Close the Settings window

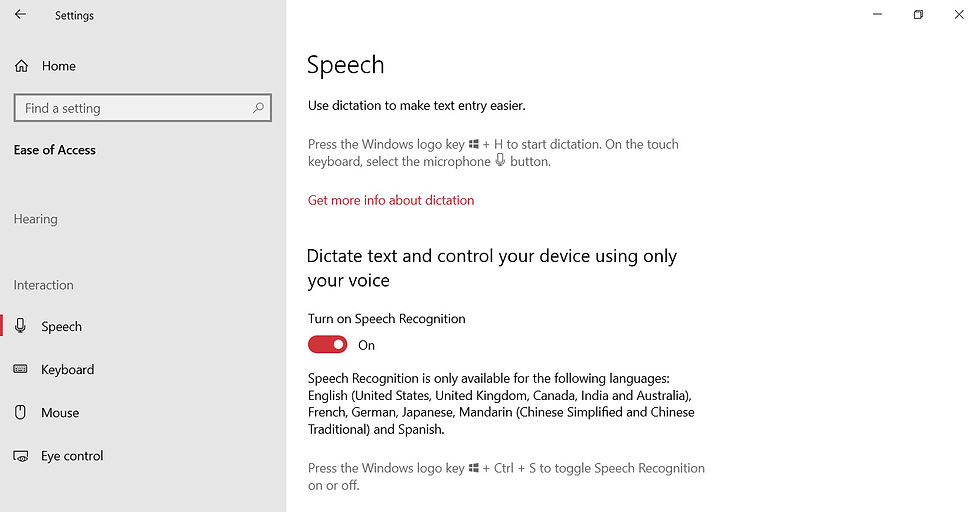click(x=959, y=14)
